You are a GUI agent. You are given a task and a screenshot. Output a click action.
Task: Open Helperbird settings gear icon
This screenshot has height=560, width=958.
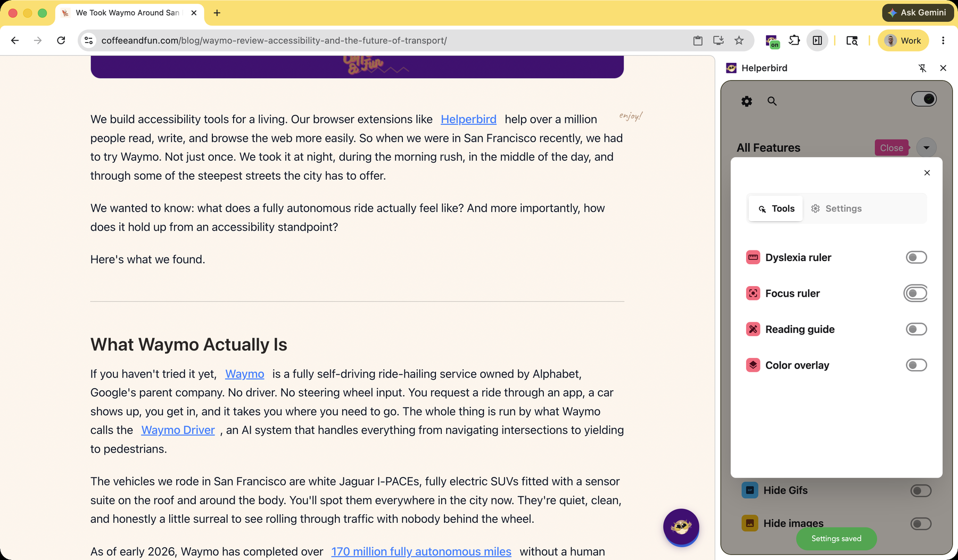pyautogui.click(x=747, y=101)
